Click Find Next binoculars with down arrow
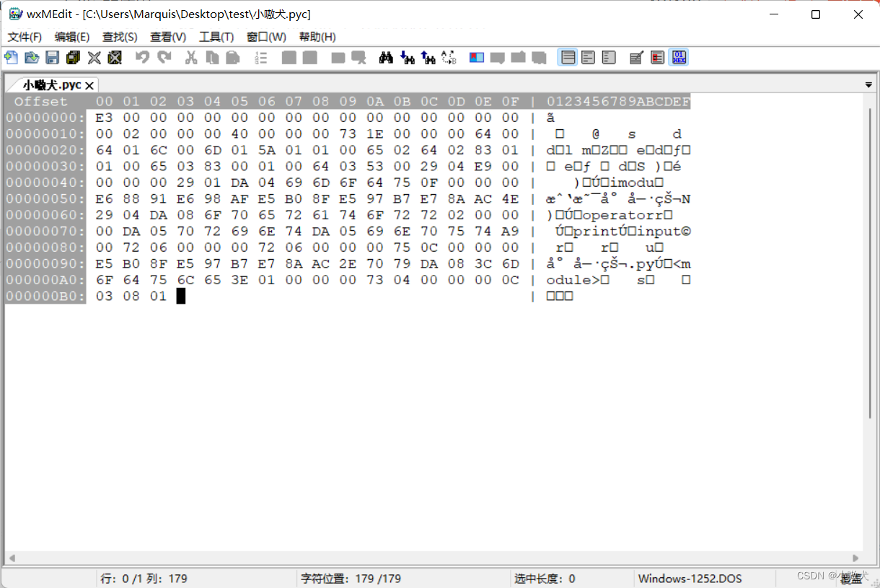The image size is (880, 588). pyautogui.click(x=408, y=58)
